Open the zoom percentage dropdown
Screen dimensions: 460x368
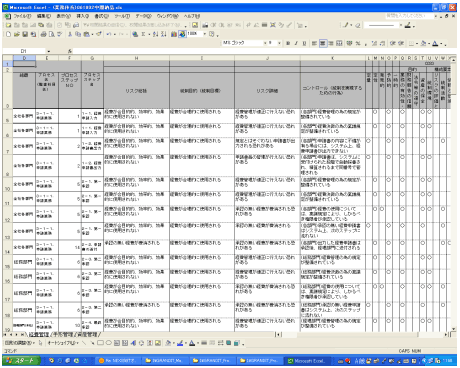pyautogui.click(x=205, y=34)
